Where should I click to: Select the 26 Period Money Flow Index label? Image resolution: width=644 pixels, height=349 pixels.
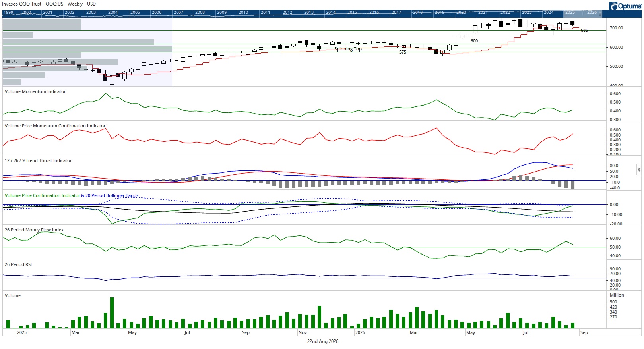click(x=34, y=230)
